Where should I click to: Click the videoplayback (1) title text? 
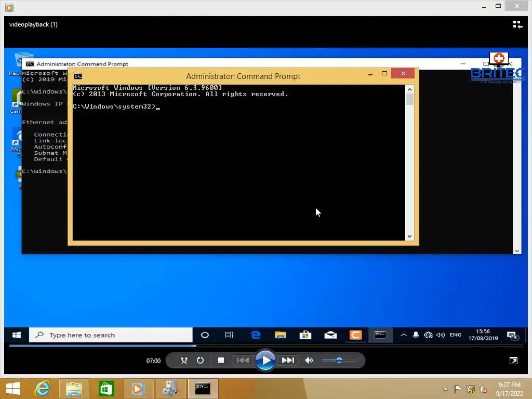[x=33, y=24]
